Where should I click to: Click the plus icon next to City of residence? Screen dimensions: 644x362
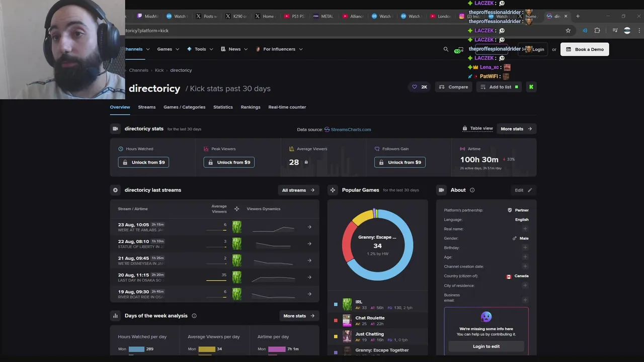[x=525, y=286]
